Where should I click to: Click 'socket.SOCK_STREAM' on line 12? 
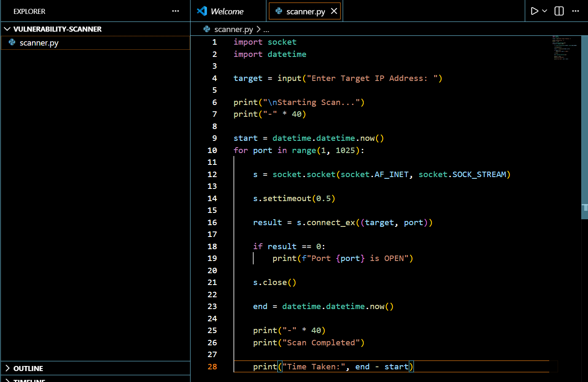[462, 175]
